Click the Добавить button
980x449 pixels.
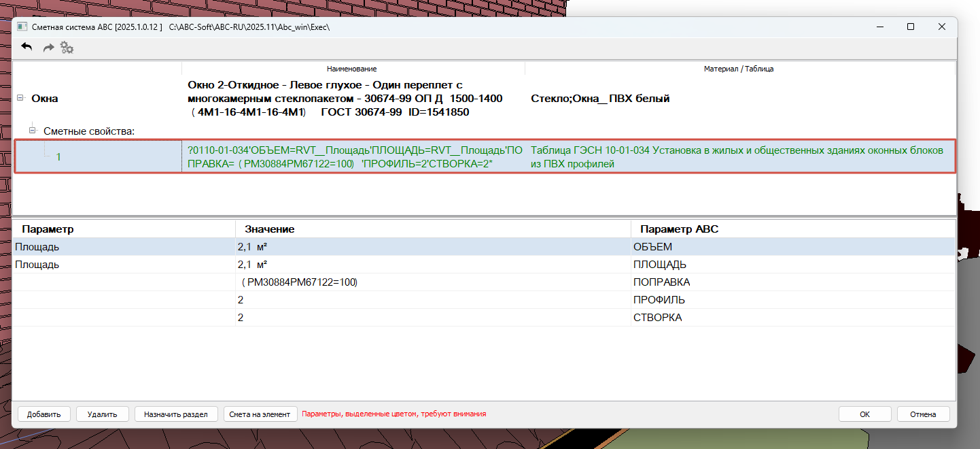(44, 414)
